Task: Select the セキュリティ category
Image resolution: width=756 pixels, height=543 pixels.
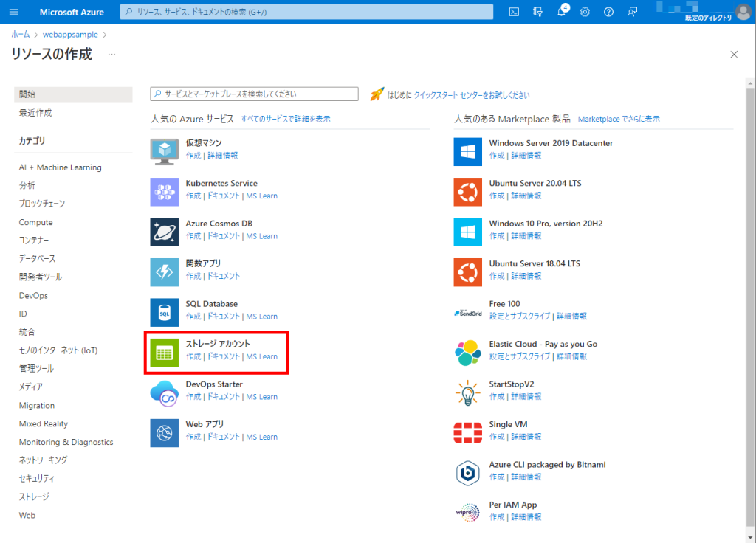Action: pos(37,478)
